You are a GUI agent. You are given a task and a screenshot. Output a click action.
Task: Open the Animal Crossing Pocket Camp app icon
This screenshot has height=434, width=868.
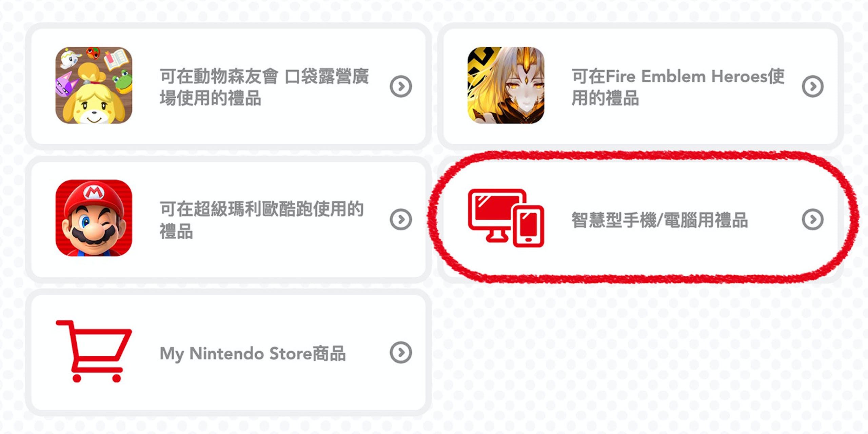pyautogui.click(x=94, y=85)
